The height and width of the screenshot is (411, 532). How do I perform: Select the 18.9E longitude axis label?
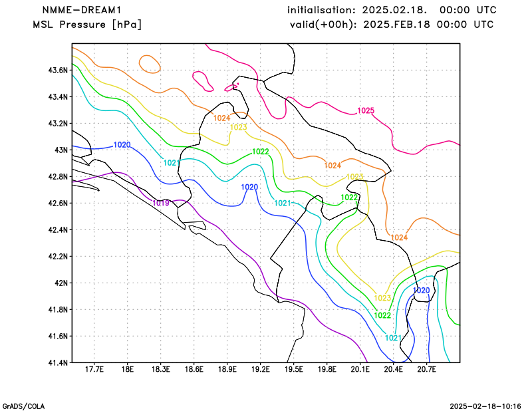[227, 369]
